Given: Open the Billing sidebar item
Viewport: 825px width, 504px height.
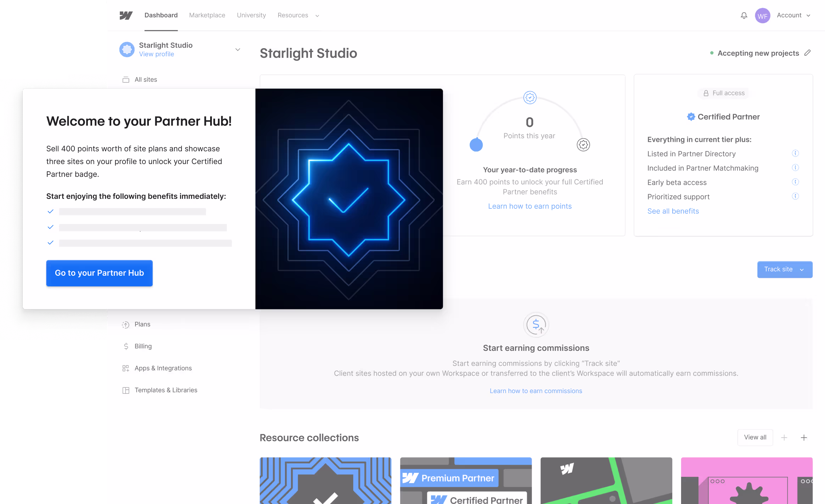Looking at the screenshot, I should pyautogui.click(x=143, y=346).
